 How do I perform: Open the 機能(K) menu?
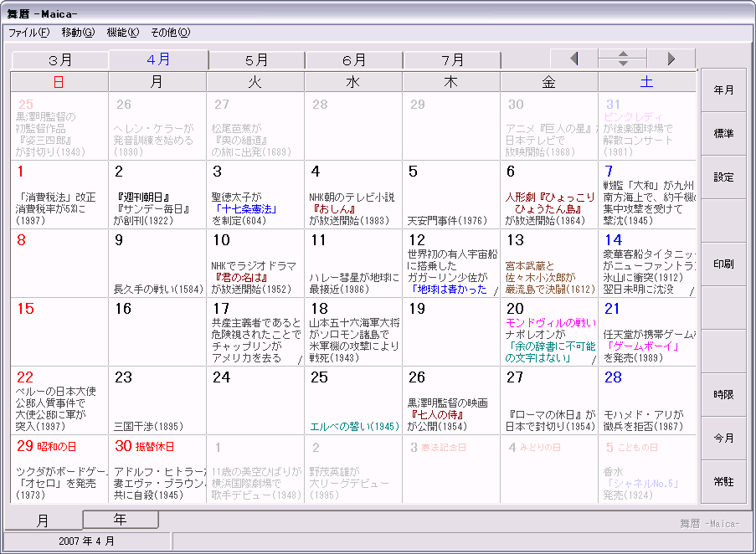(x=122, y=33)
